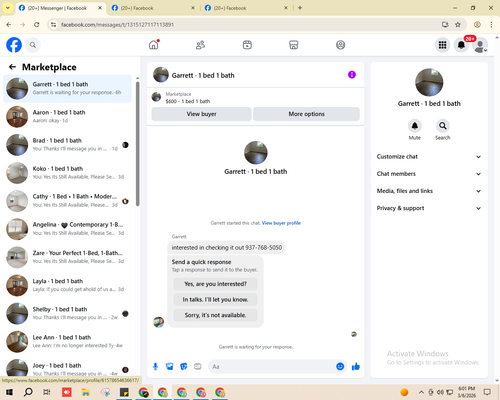Open Brad - 1 bed 1 bath conversation
This screenshot has height=400, width=500.
[68, 145]
